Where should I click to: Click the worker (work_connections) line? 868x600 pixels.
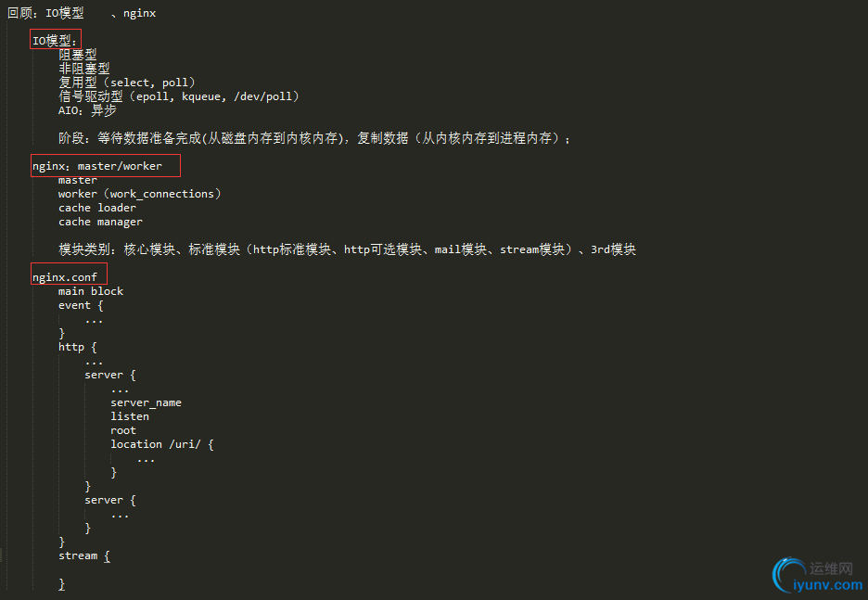(x=139, y=194)
